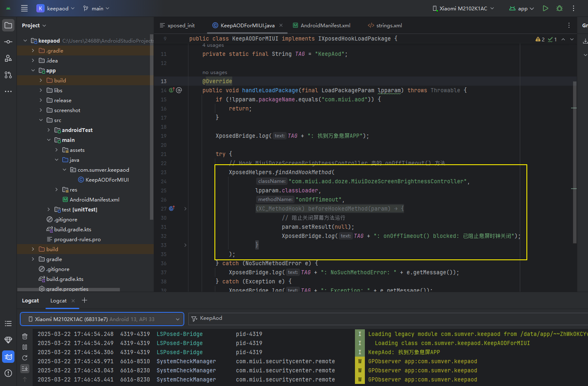
Task: Click the '4 usages' inlay hint
Action: [x=213, y=45]
